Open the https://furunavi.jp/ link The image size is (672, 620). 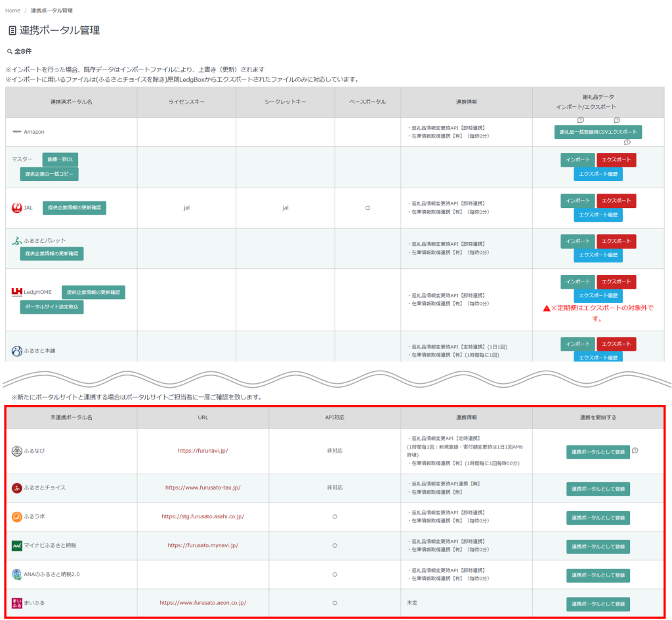(203, 451)
